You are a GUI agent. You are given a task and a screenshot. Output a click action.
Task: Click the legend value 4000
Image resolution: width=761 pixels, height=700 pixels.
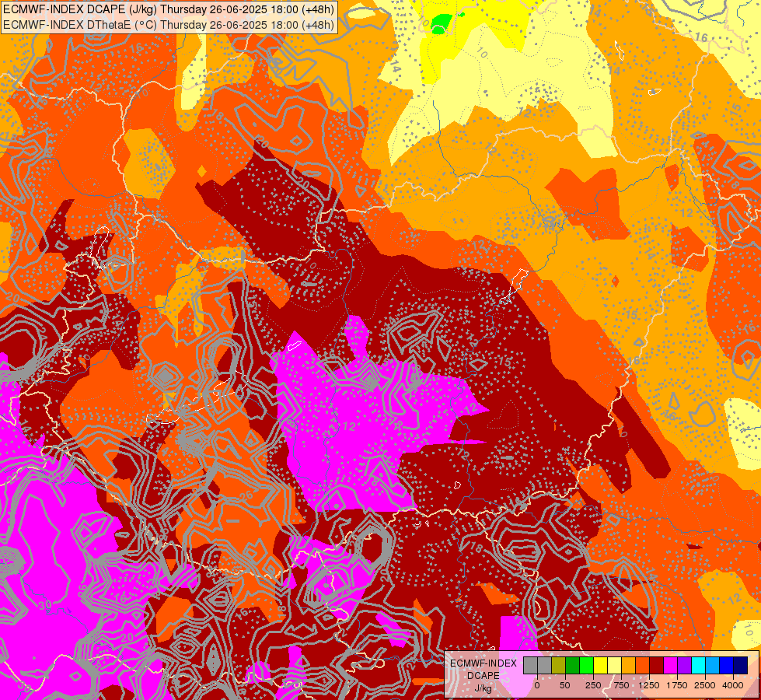[733, 685]
